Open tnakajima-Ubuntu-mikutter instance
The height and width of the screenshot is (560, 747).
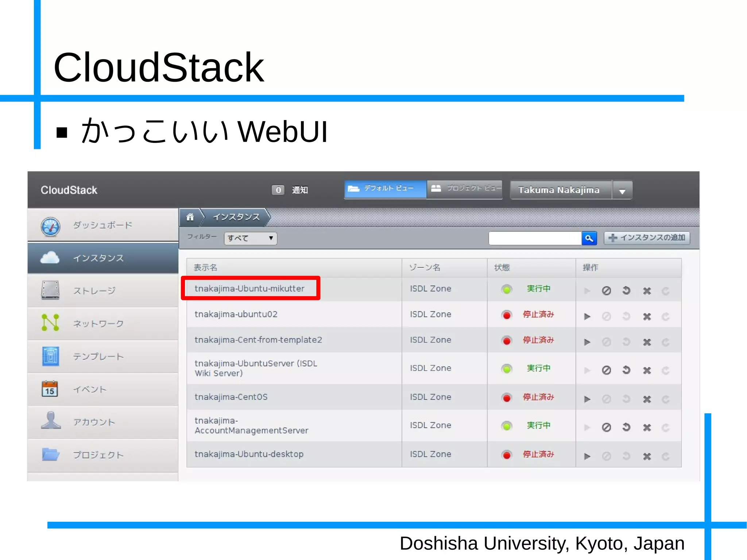point(249,289)
